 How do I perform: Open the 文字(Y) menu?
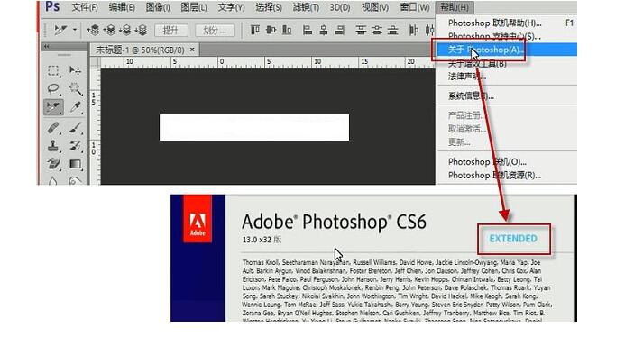pos(231,7)
